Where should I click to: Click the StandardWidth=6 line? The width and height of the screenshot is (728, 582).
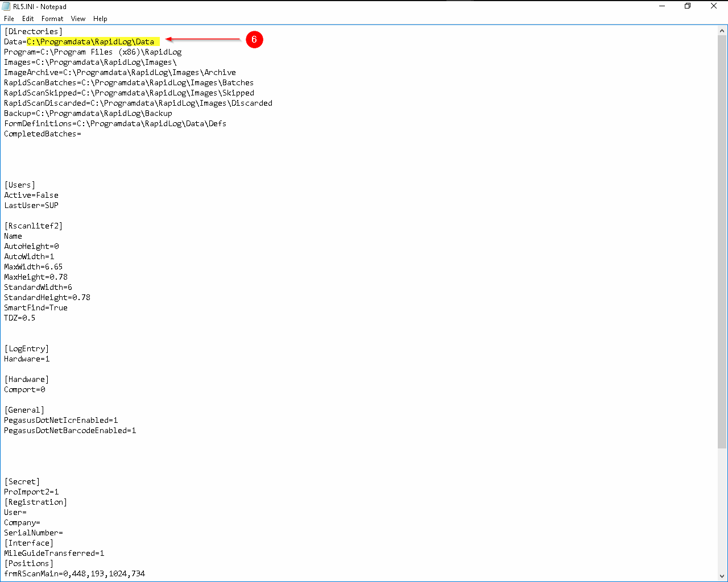[x=38, y=287]
